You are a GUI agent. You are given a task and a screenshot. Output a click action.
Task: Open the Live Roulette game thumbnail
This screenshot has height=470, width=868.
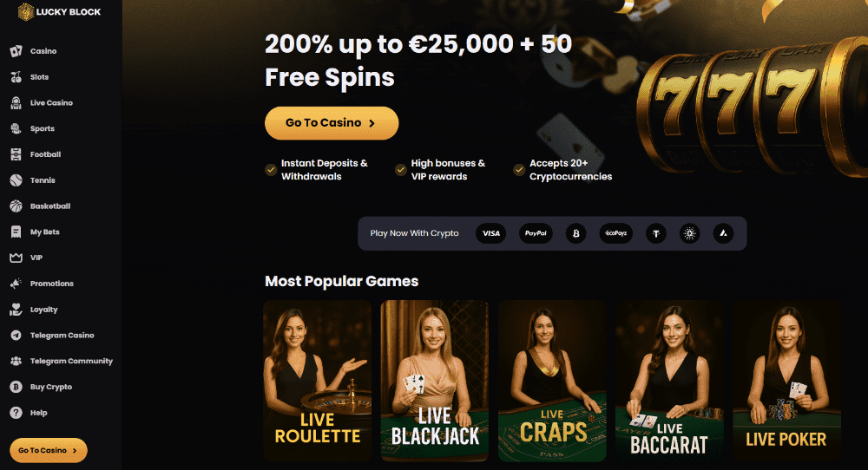pos(317,381)
